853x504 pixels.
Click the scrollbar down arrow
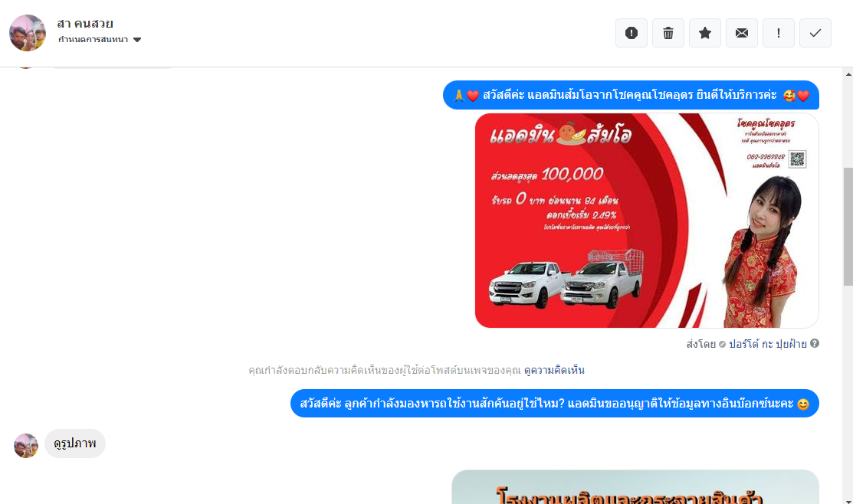click(848, 499)
